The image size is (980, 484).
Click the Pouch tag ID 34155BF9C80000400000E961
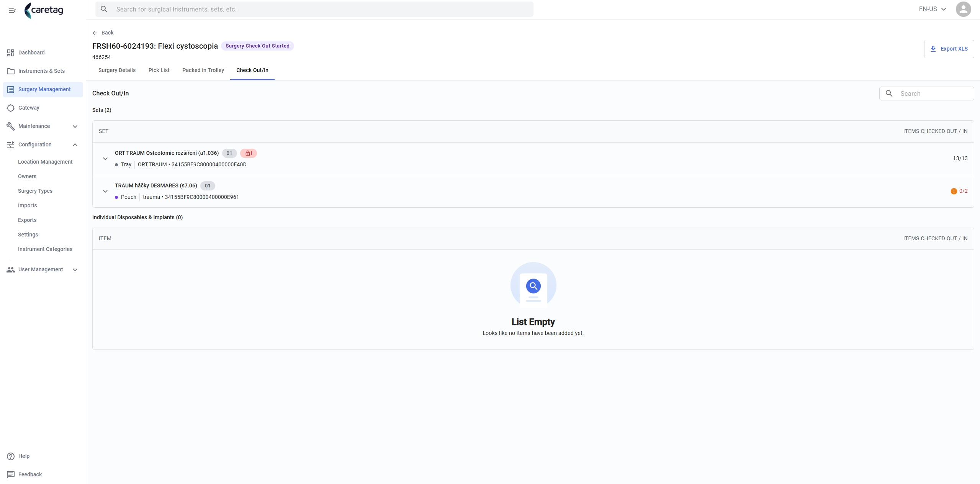[x=202, y=197]
